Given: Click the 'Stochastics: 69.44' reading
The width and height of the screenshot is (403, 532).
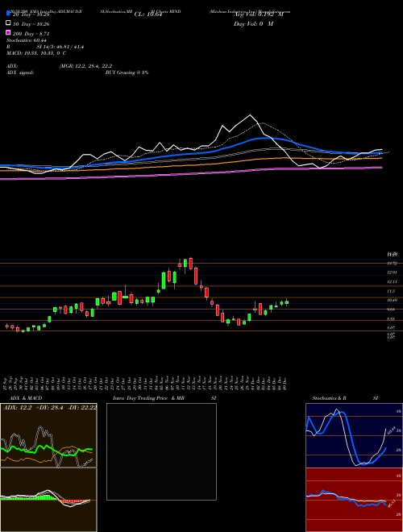Looking at the screenshot, I should [x=26, y=40].
